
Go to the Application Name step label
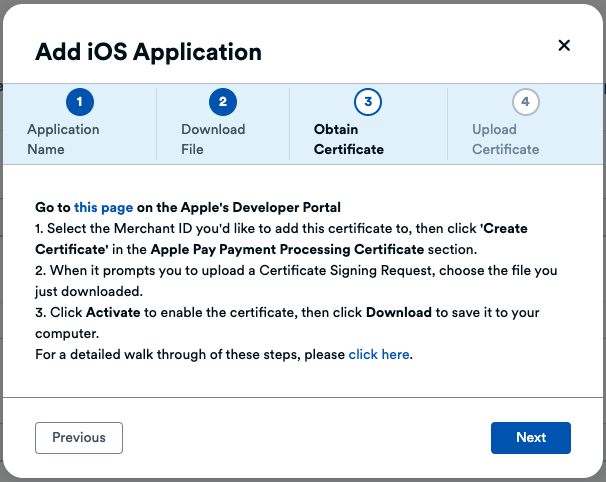coord(63,139)
